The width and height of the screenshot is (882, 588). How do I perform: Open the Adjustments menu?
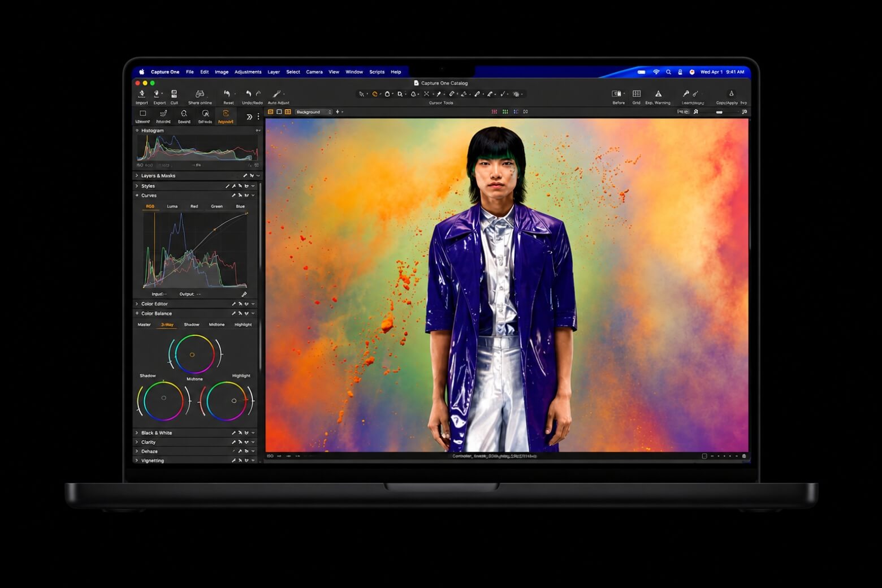(248, 72)
